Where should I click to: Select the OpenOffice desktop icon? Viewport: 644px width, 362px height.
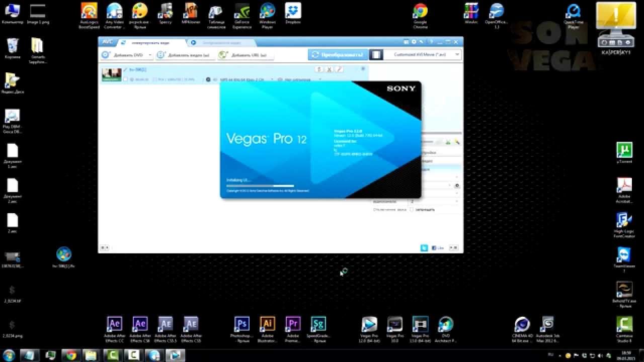[x=497, y=16]
